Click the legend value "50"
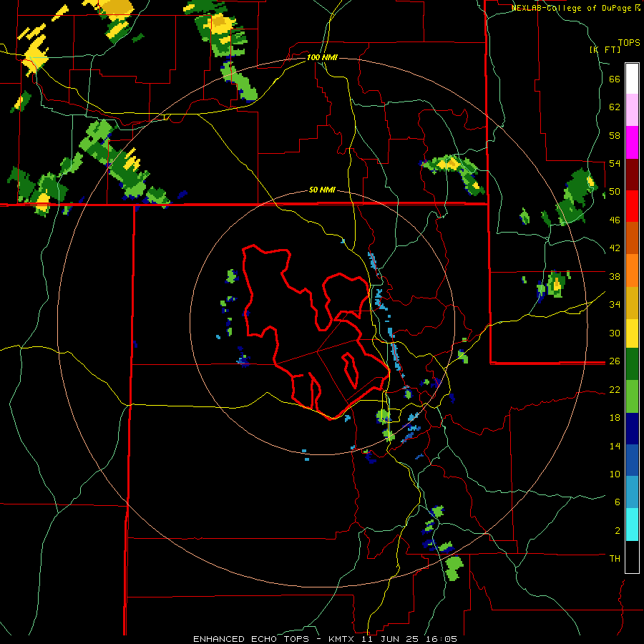The image size is (644, 644). (615, 191)
